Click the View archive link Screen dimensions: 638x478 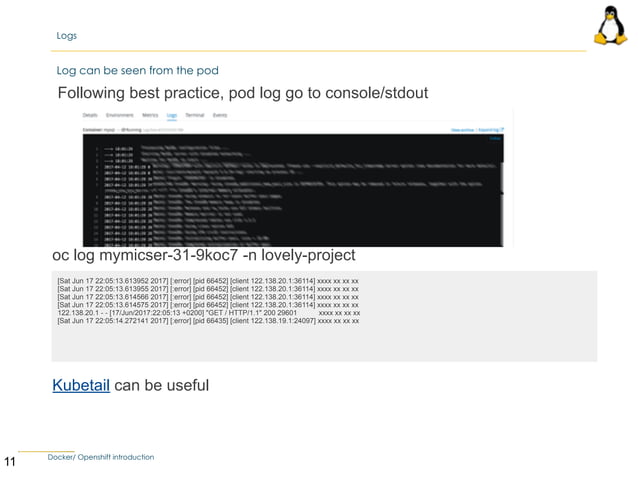click(463, 130)
